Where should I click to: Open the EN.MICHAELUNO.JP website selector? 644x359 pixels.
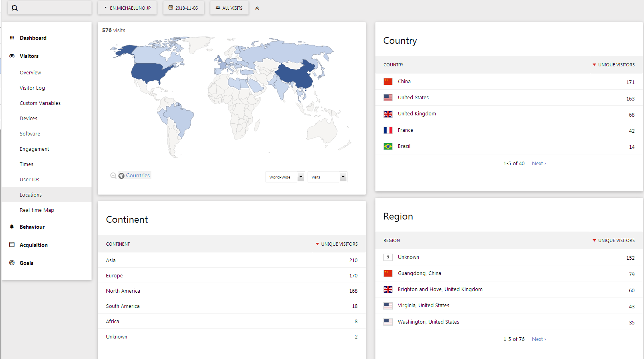(128, 8)
